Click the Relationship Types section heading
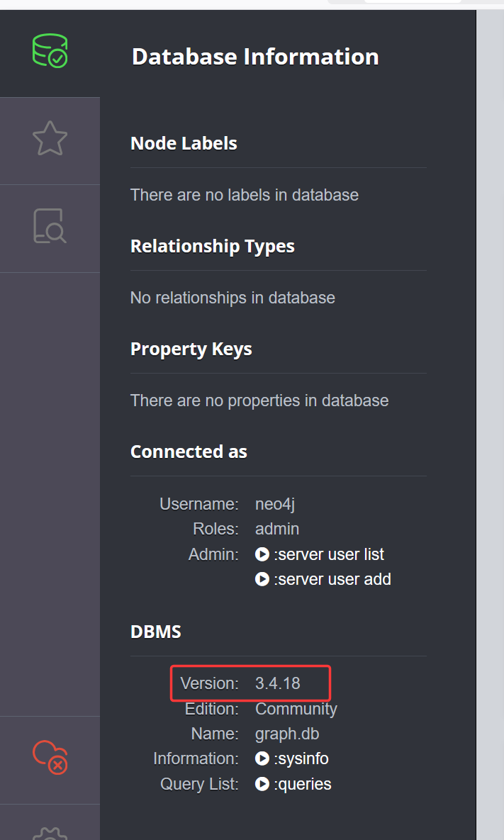504x840 pixels. [212, 246]
